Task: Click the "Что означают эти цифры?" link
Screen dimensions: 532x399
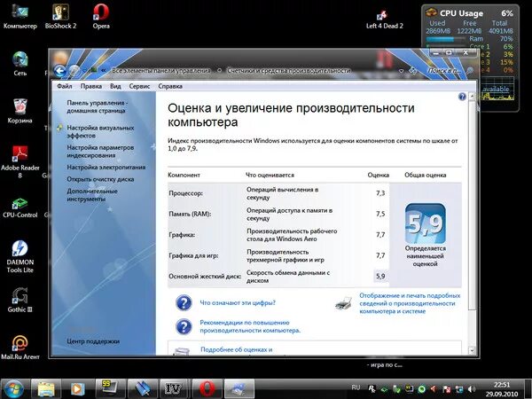Action: tap(238, 302)
